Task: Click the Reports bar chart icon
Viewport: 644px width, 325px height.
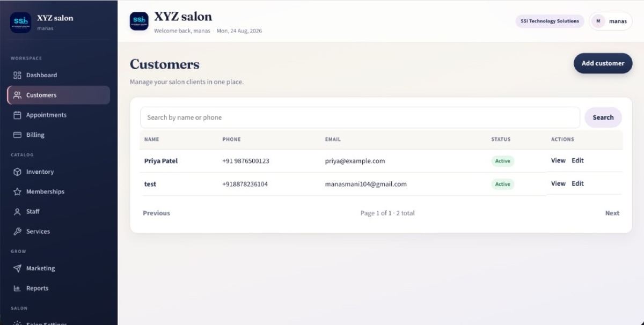Action: pos(17,288)
